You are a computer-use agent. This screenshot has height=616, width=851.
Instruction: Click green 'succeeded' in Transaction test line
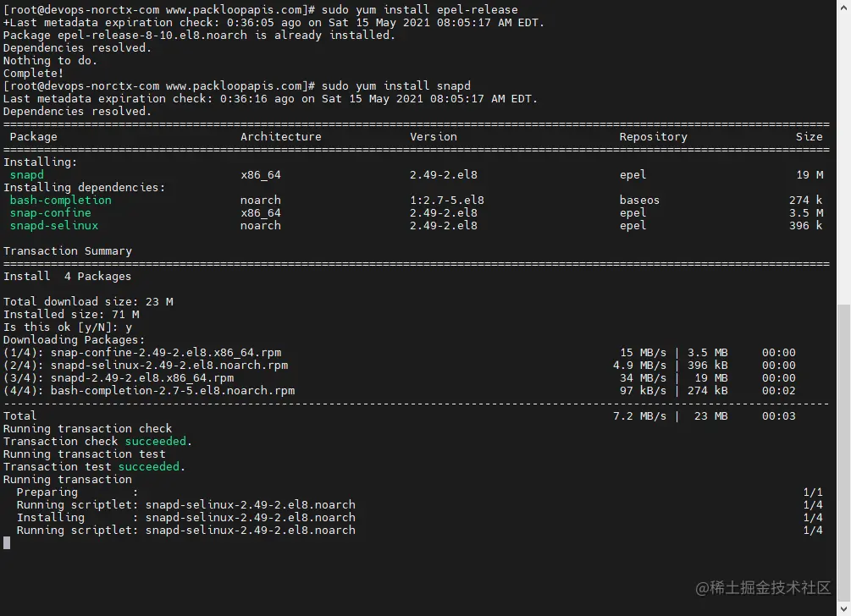[149, 467]
